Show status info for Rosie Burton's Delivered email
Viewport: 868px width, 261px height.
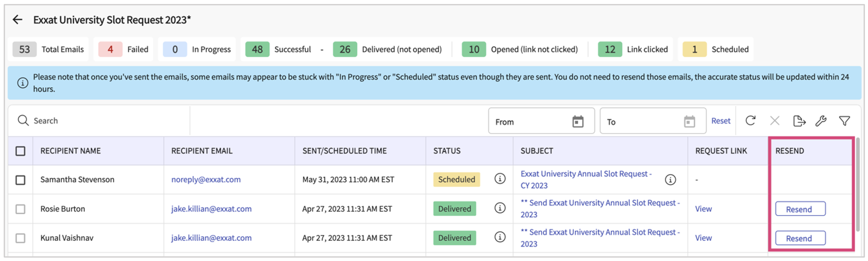click(x=500, y=208)
